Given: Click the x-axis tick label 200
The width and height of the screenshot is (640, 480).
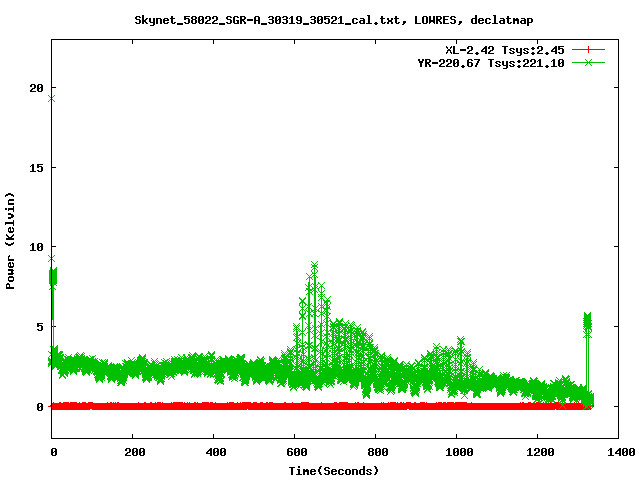Looking at the screenshot, I should [135, 452].
